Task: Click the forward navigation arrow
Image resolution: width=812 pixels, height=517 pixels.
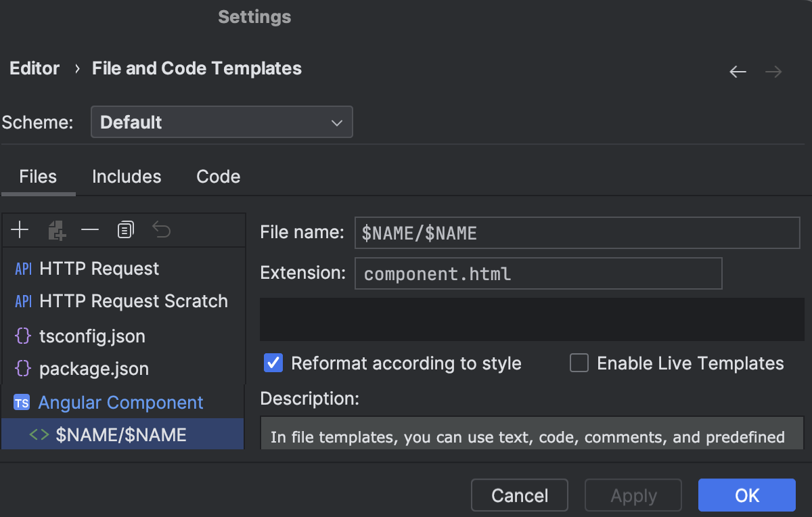Action: [x=773, y=71]
